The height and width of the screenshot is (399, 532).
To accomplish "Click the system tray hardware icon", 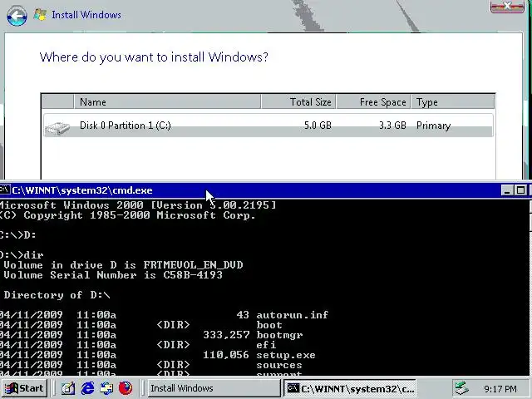I will pos(462,388).
